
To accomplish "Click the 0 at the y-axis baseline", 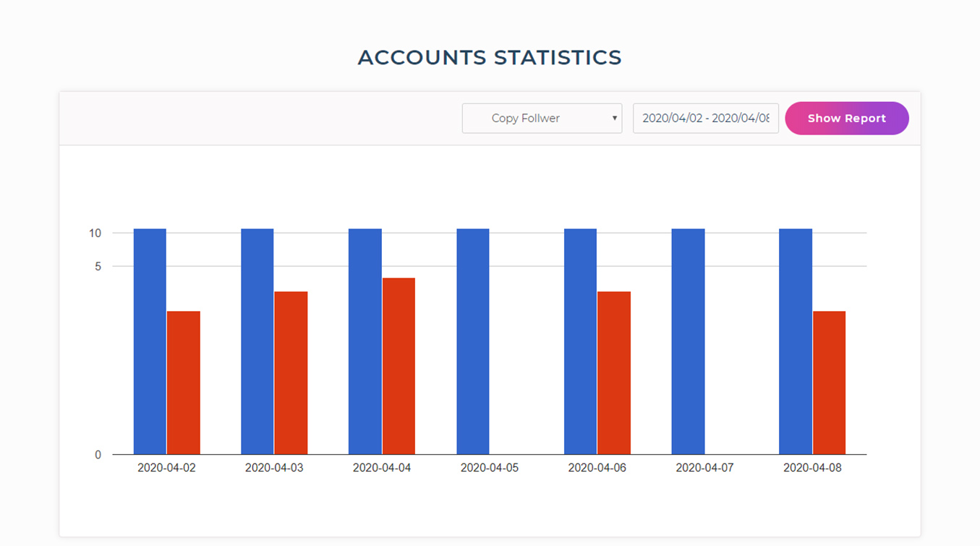I will [x=97, y=454].
